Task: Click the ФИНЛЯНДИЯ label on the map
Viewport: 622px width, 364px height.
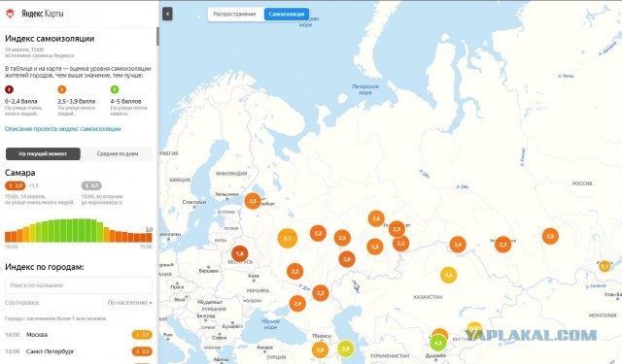Action: click(231, 174)
